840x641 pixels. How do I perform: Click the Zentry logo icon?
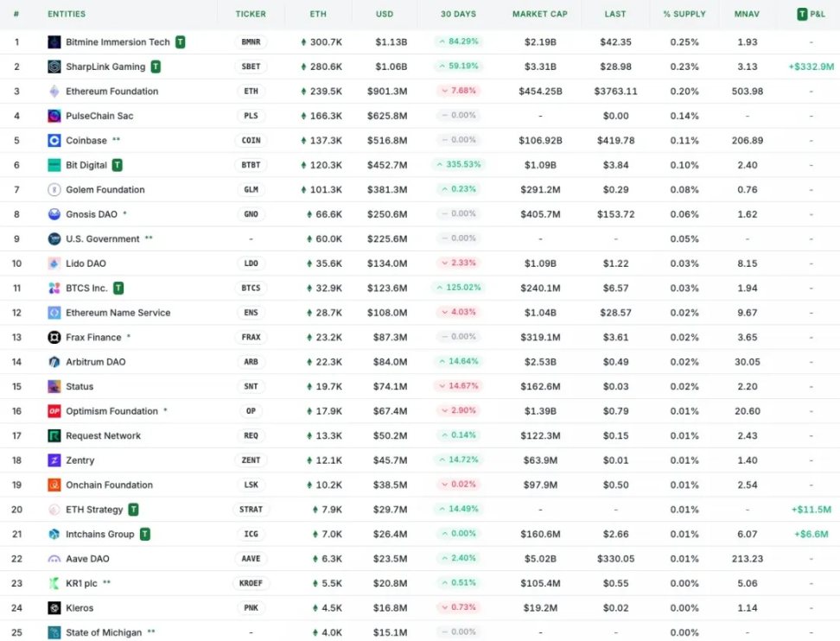point(54,460)
